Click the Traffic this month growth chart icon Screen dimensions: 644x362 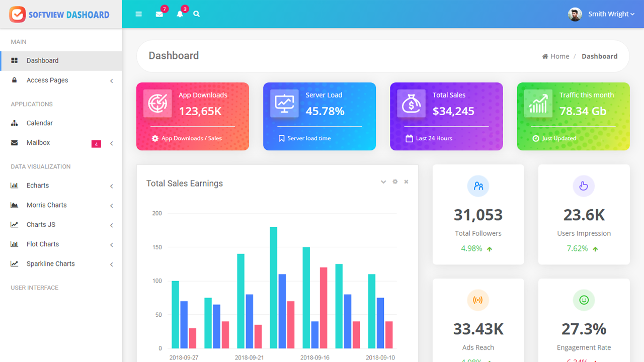(x=538, y=104)
